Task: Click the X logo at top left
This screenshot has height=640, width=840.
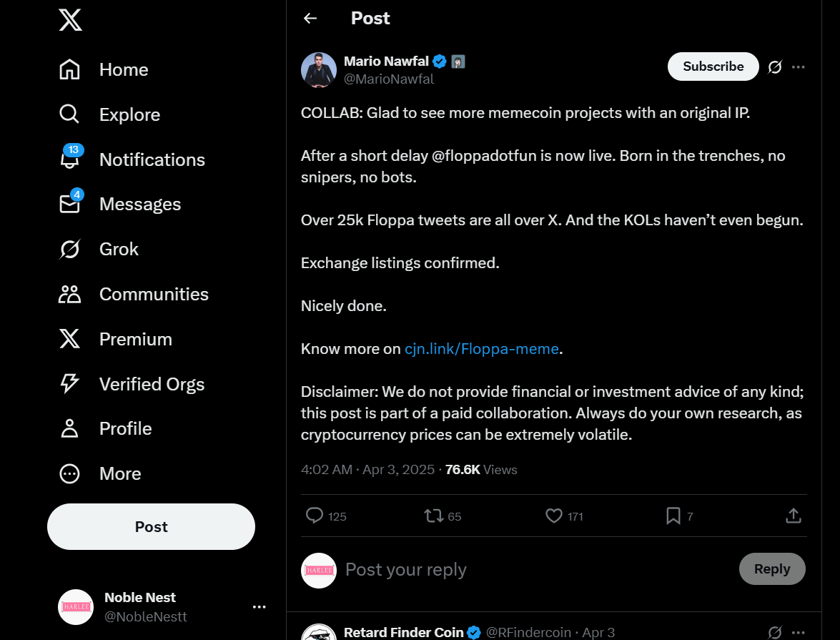Action: pyautogui.click(x=70, y=20)
